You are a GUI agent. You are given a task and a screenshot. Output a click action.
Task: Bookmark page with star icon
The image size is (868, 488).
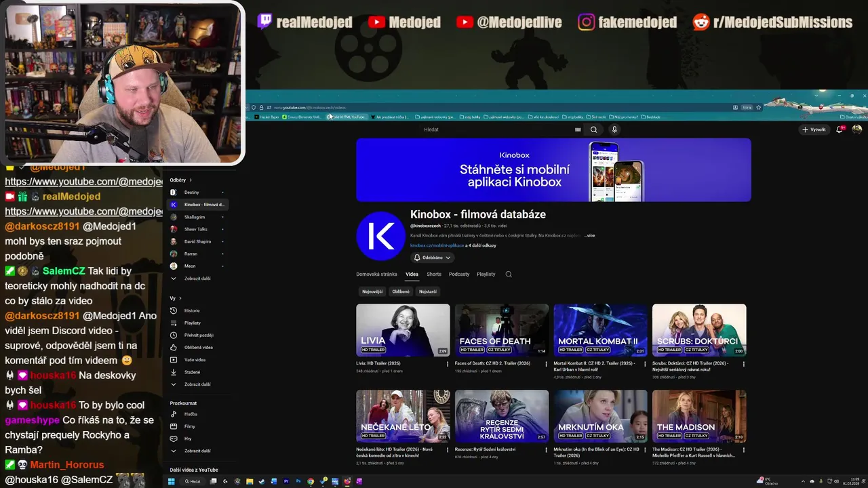click(758, 107)
